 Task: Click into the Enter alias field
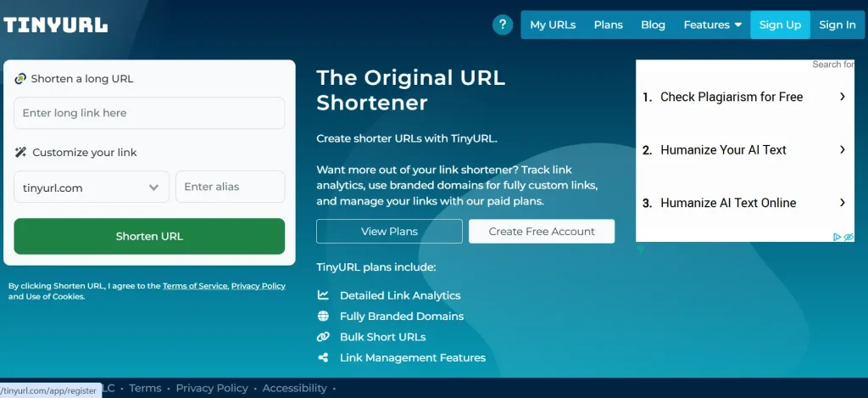pyautogui.click(x=230, y=188)
